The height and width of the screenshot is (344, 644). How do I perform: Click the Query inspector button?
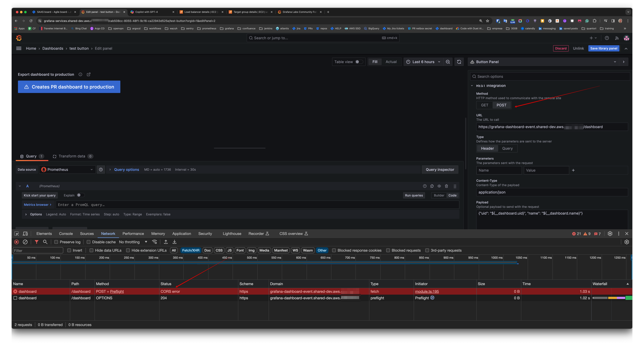point(440,170)
